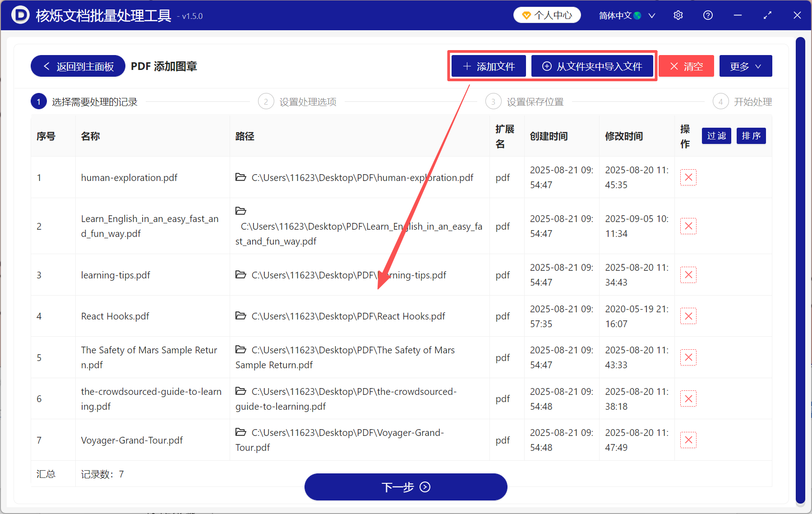Viewport: 812px width, 514px height.
Task: Click the folder icon next to Voyager-Grand-Tour.pdf
Action: (x=240, y=432)
